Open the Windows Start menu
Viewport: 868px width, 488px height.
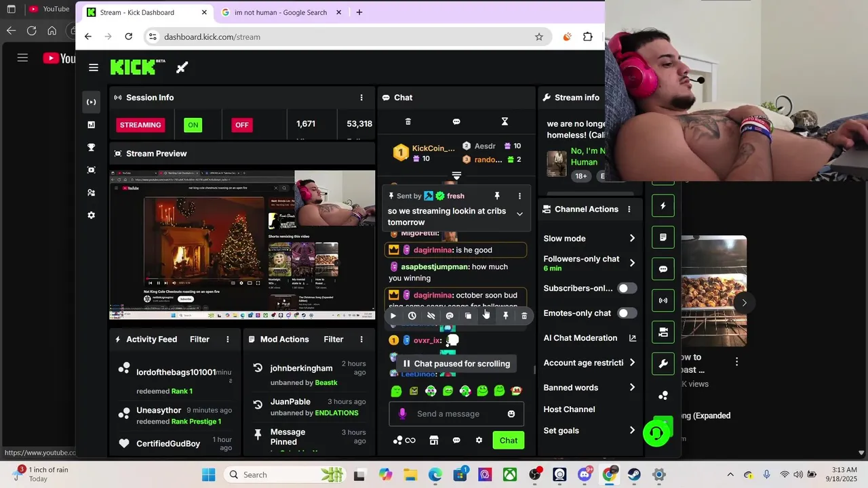click(208, 474)
